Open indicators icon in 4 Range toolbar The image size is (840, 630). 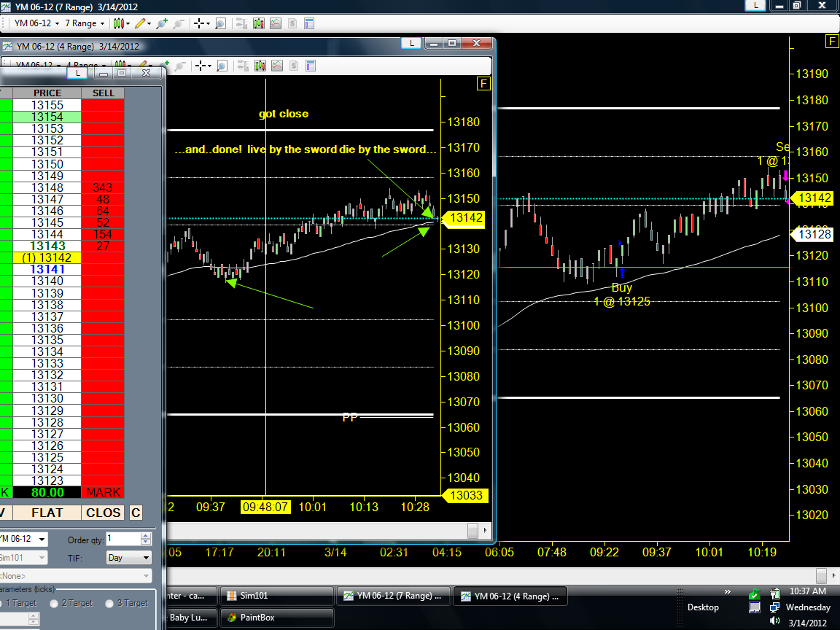click(277, 66)
